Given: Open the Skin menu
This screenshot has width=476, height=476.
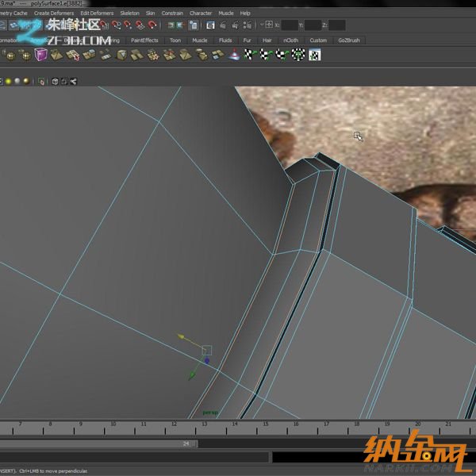Looking at the screenshot, I should pyautogui.click(x=150, y=13).
